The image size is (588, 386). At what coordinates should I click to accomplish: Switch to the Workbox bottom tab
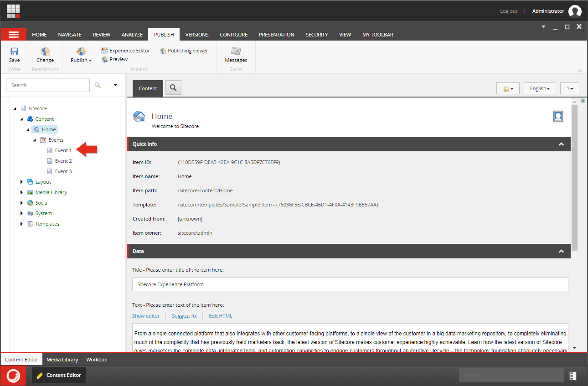click(97, 360)
